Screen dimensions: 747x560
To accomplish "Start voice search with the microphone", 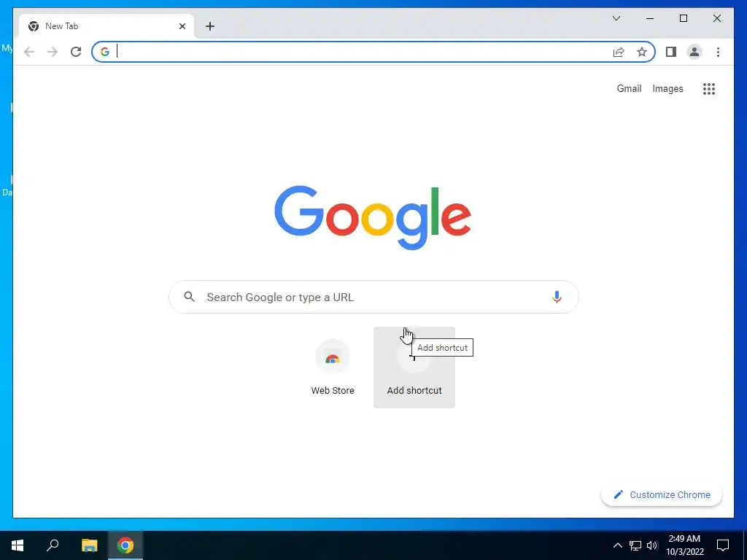I will [x=557, y=297].
